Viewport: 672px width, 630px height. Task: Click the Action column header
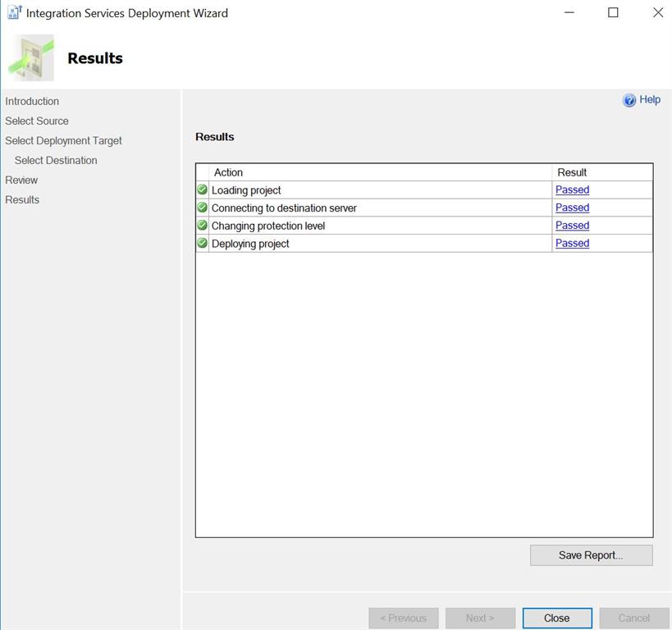228,172
